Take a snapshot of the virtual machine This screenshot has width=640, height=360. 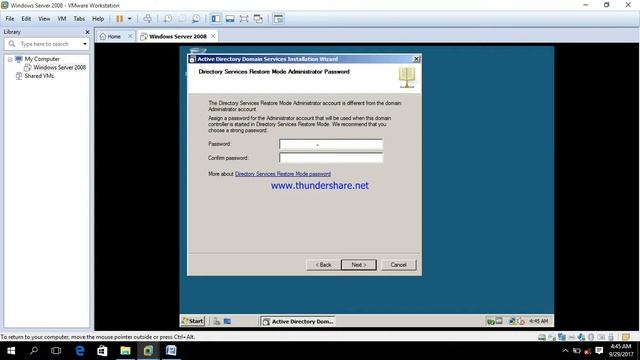tap(168, 19)
